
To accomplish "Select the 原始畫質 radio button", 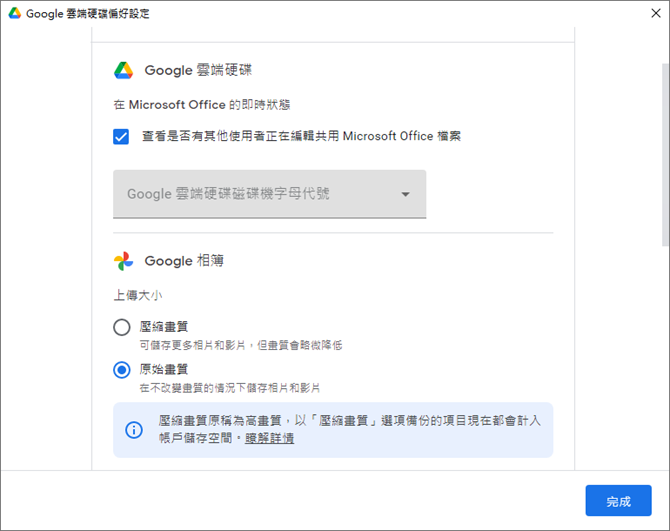I will (122, 370).
